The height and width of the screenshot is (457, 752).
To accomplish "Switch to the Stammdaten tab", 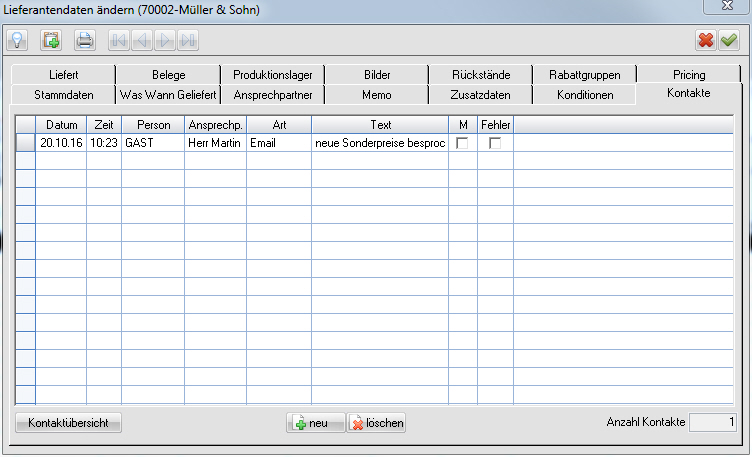I will [64, 95].
